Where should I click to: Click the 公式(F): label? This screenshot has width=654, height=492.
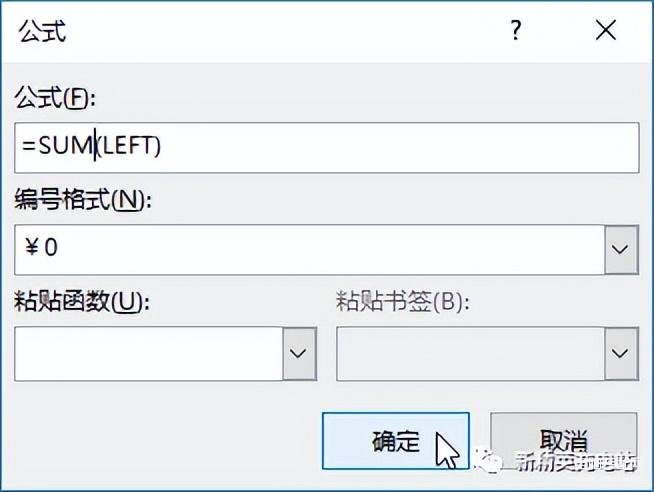coord(54,98)
